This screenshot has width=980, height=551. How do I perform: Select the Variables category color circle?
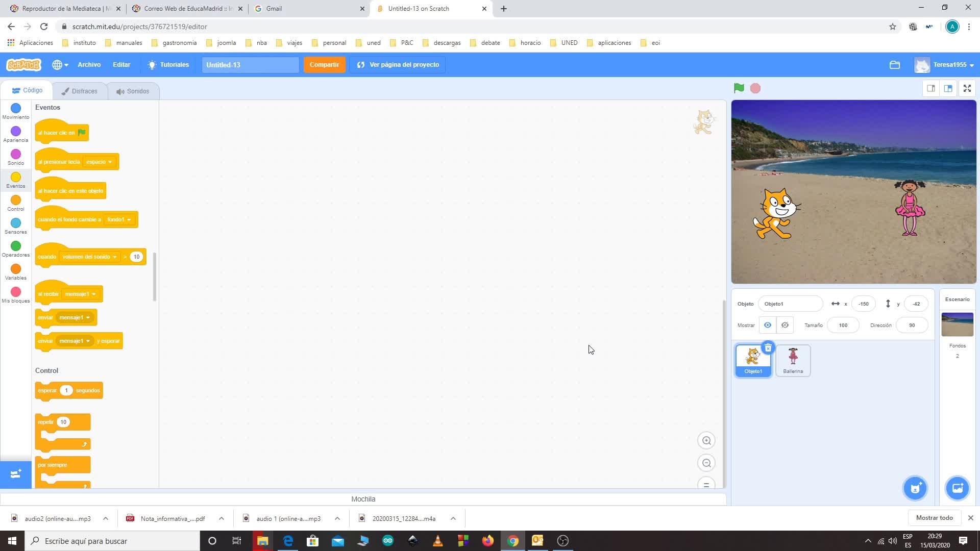[16, 269]
